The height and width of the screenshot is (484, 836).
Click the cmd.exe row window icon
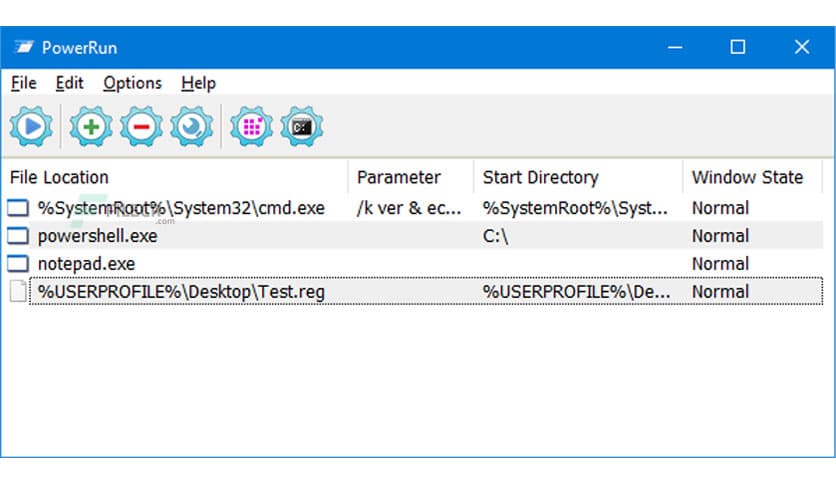click(x=18, y=208)
